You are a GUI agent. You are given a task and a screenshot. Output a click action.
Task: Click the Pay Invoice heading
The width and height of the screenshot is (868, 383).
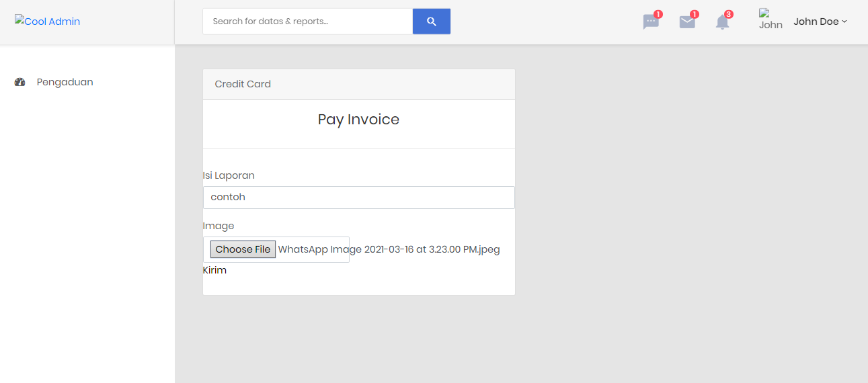359,120
